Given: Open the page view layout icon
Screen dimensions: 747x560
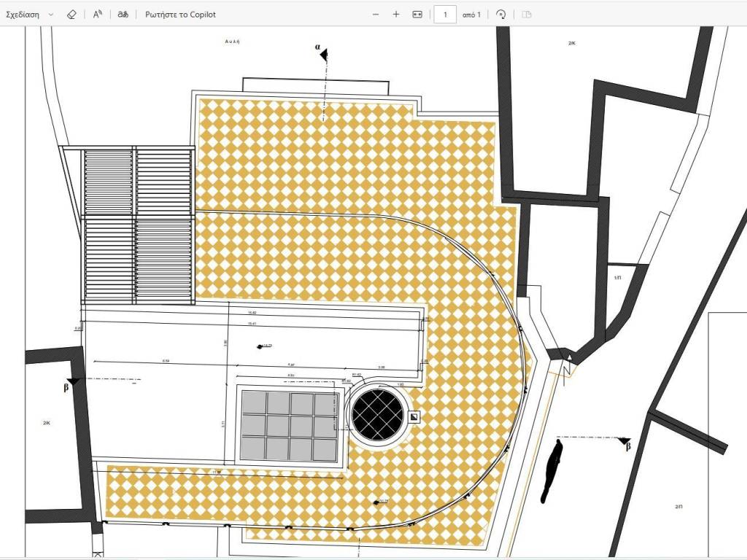Looking at the screenshot, I should point(527,14).
